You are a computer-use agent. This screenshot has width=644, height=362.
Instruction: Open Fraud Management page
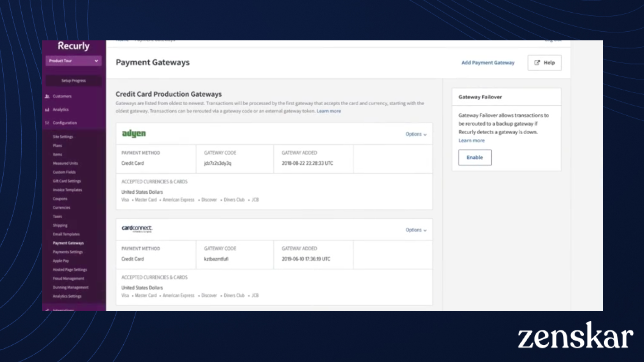[68, 279]
